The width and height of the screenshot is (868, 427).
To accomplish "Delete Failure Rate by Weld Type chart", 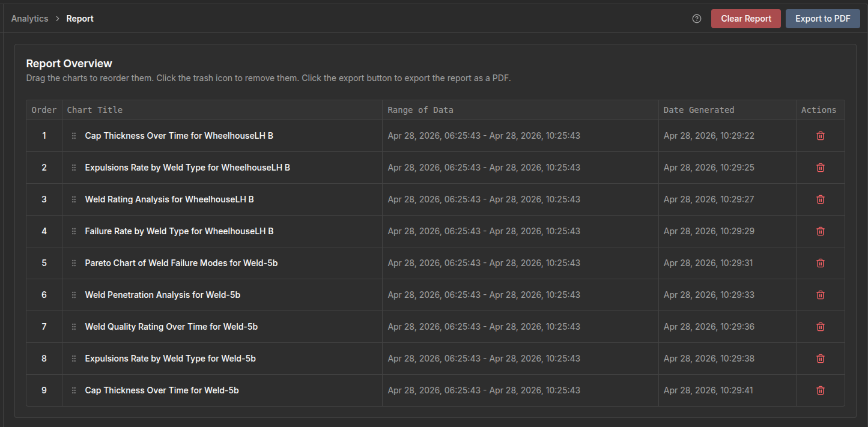I will point(821,231).
